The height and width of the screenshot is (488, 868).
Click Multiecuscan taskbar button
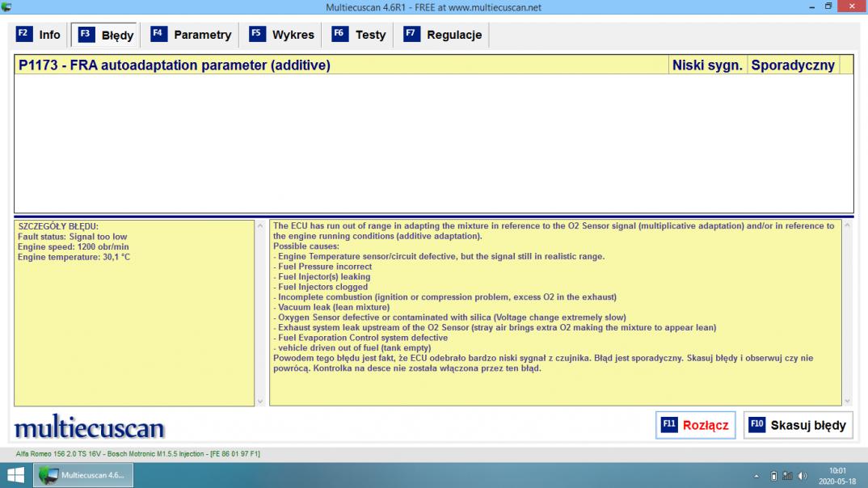tap(83, 475)
